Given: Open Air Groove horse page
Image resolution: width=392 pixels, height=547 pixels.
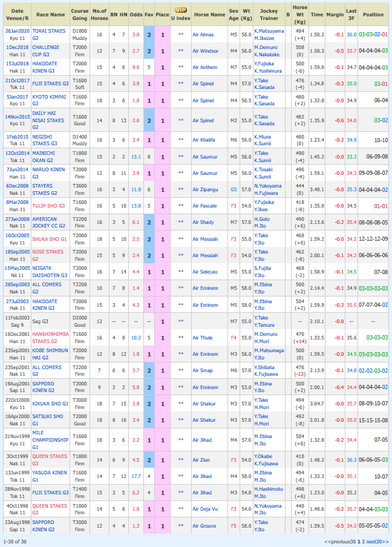Looking at the screenshot, I should pos(204,526).
